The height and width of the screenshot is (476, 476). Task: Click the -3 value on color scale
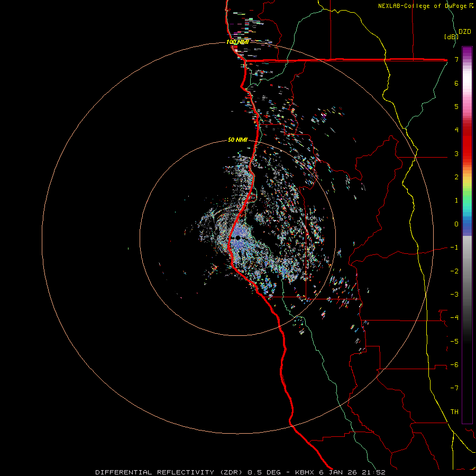pos(454,295)
